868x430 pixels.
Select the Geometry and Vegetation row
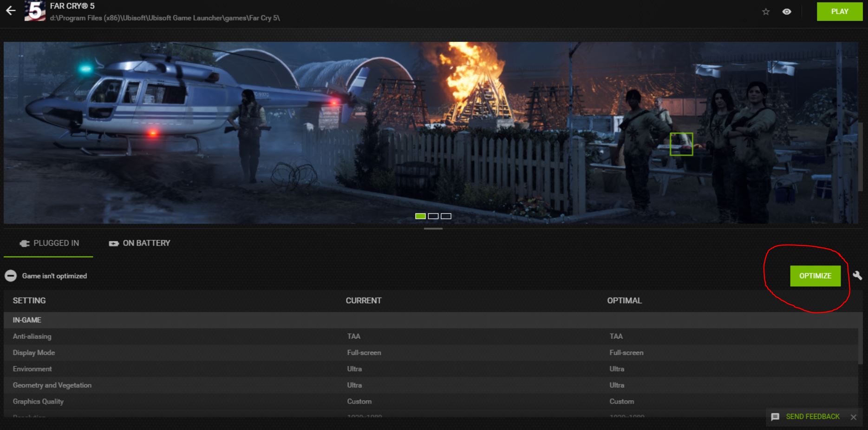(x=431, y=385)
